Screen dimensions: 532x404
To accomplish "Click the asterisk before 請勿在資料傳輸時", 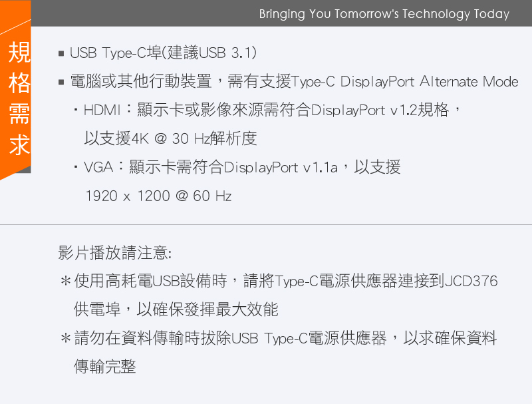I will click(x=66, y=339).
